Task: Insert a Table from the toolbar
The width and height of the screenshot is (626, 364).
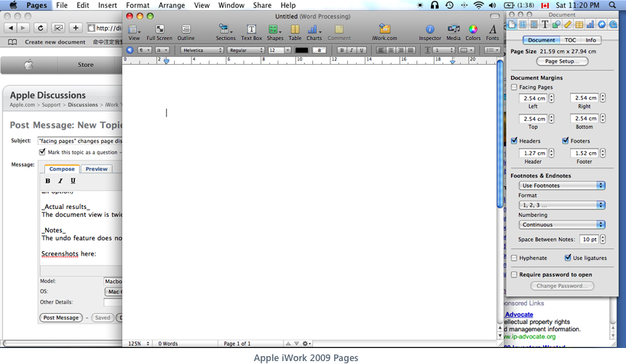Action: (295, 32)
